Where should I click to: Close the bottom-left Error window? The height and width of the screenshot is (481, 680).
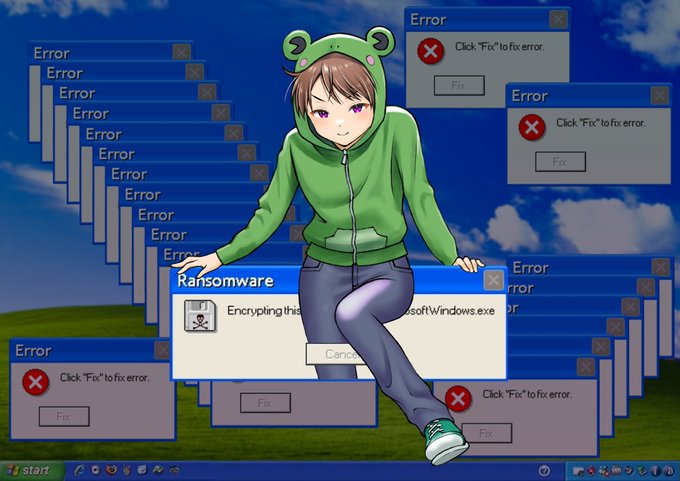click(163, 350)
